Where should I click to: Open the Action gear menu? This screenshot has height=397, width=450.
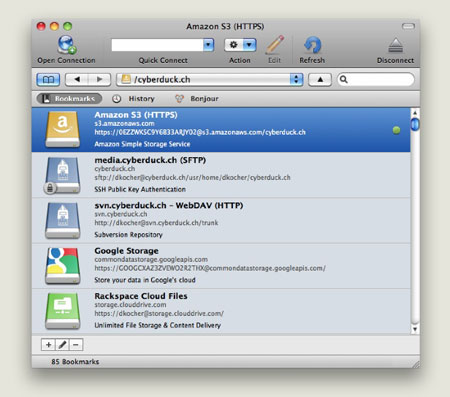pyautogui.click(x=240, y=45)
